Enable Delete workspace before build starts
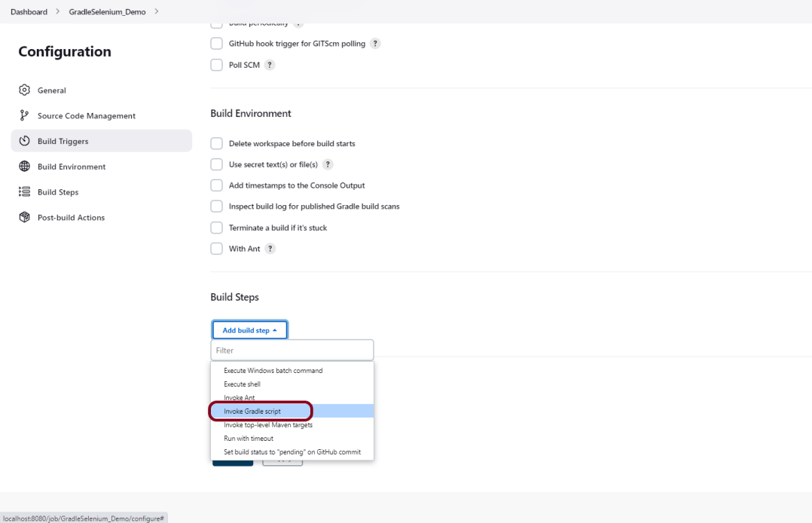The width and height of the screenshot is (812, 523). coord(217,144)
